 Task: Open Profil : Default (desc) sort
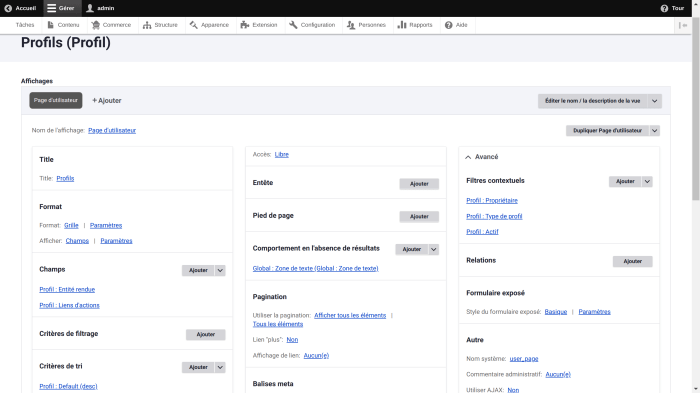[x=68, y=386]
